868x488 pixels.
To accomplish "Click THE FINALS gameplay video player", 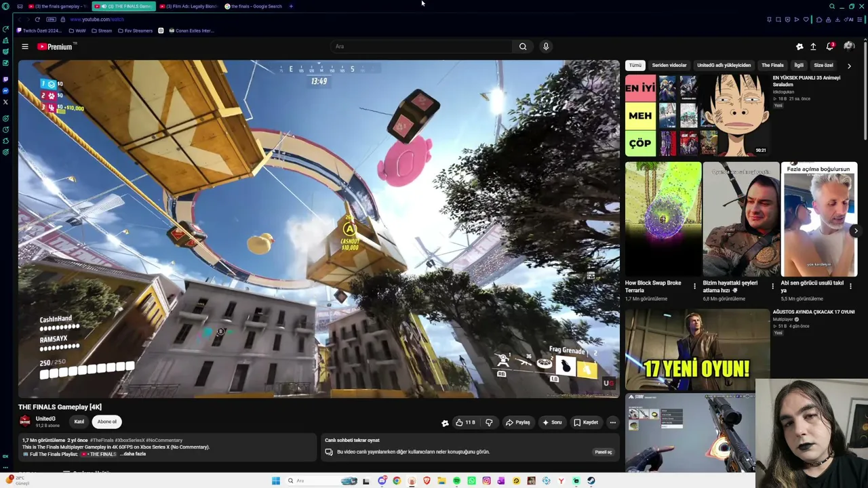I will click(x=319, y=229).
